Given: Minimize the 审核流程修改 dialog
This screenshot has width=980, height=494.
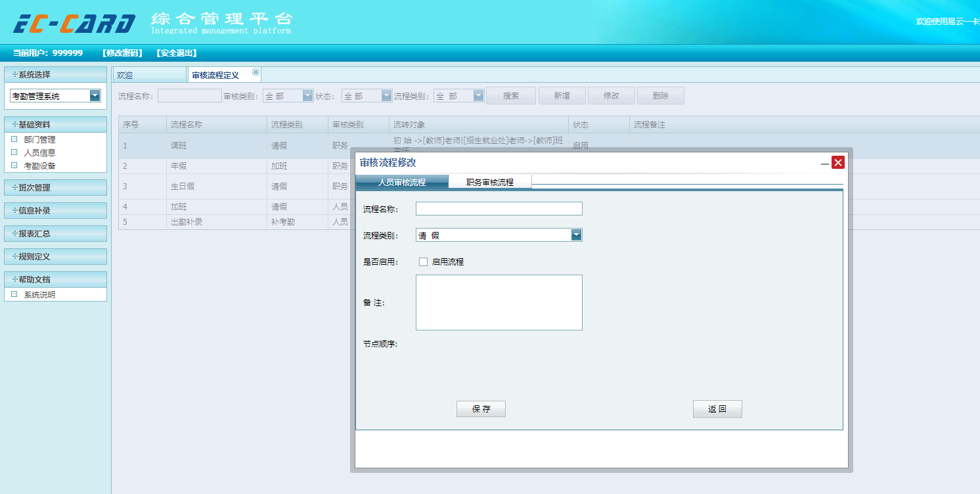Looking at the screenshot, I should click(825, 163).
